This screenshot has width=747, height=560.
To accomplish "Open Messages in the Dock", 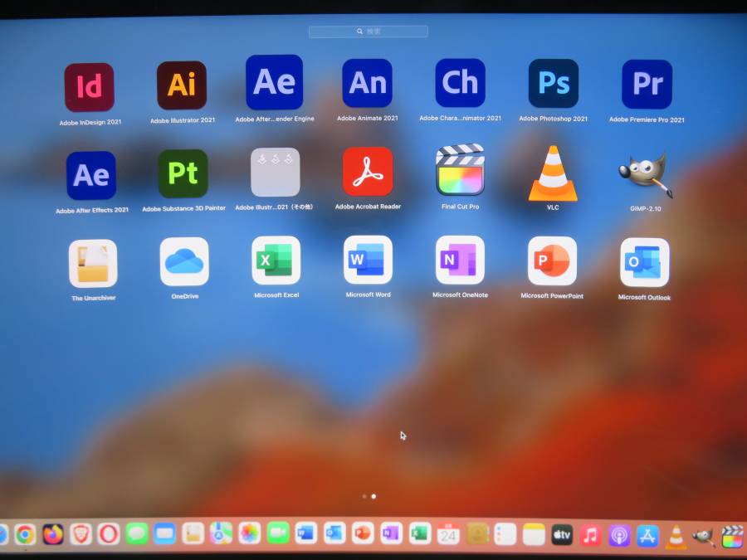I will click(137, 533).
